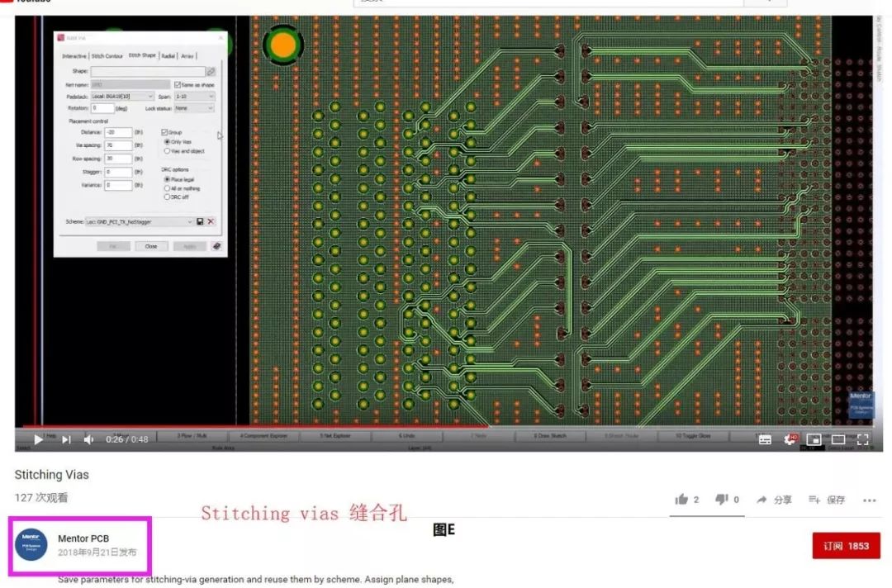
Task: Select the Vias and object radio option
Action: (167, 151)
